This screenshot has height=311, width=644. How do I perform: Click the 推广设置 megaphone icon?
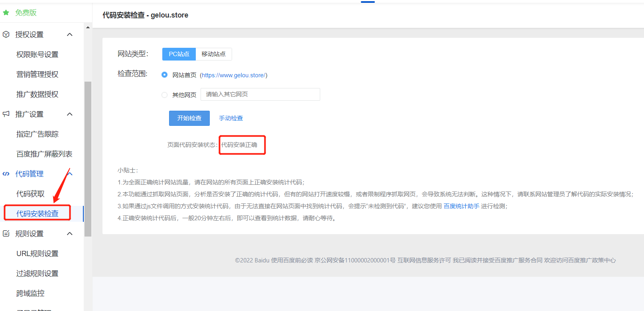6,114
